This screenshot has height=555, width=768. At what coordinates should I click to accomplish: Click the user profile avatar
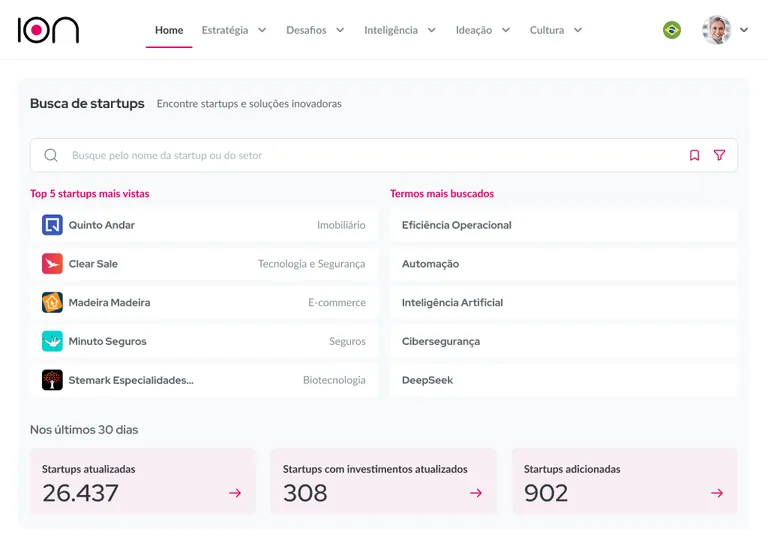716,30
